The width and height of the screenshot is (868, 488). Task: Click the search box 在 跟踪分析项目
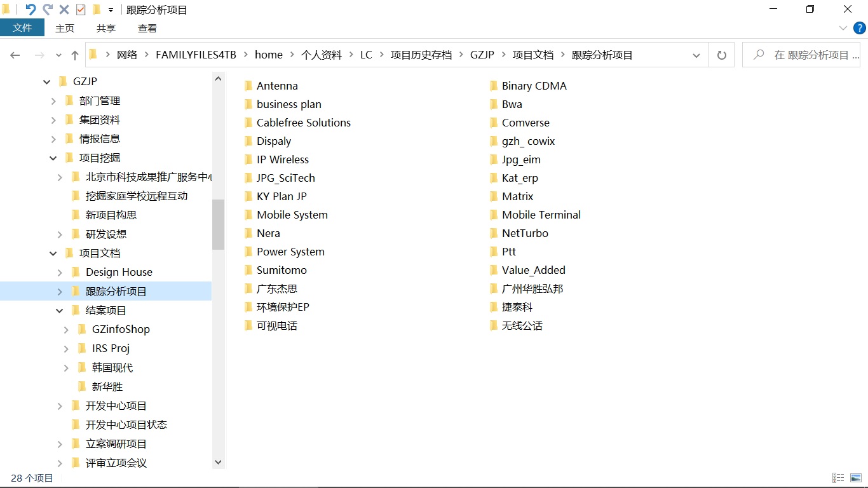(x=801, y=55)
